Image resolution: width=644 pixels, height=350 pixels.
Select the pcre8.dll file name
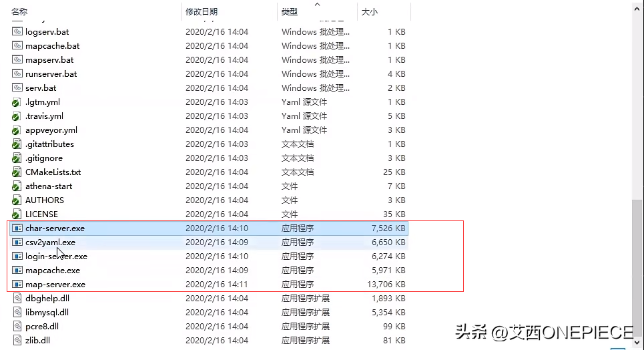coord(42,327)
